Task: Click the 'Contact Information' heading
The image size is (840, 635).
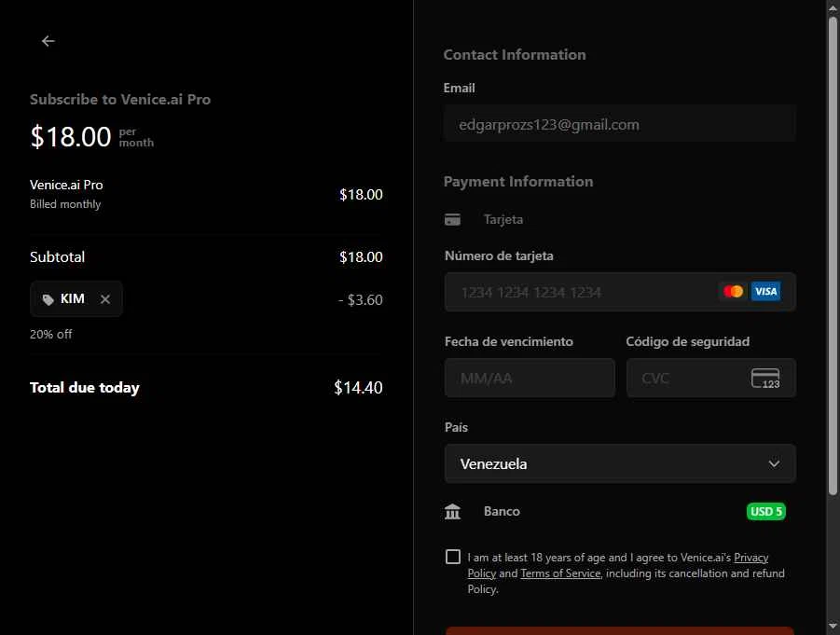Action: point(515,55)
